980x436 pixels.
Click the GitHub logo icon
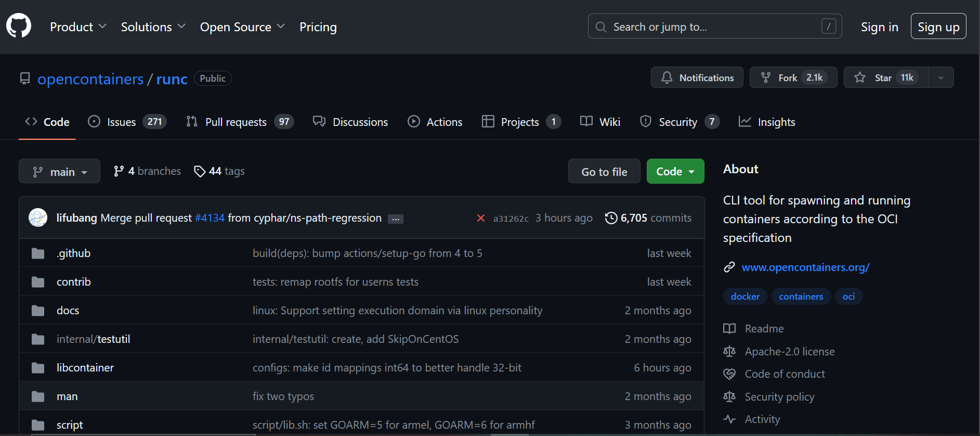19,26
